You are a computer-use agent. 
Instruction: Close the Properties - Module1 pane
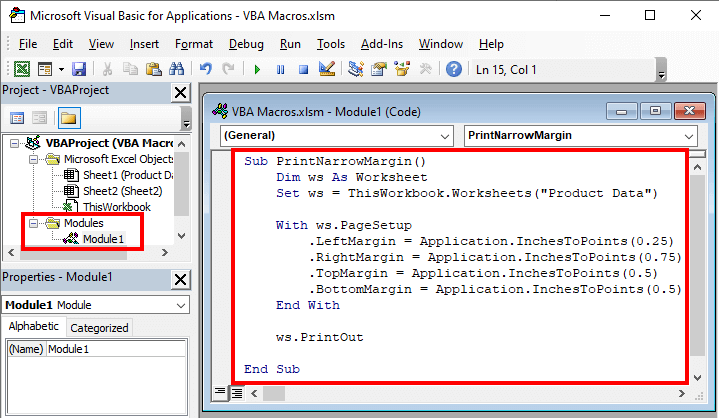tap(181, 279)
